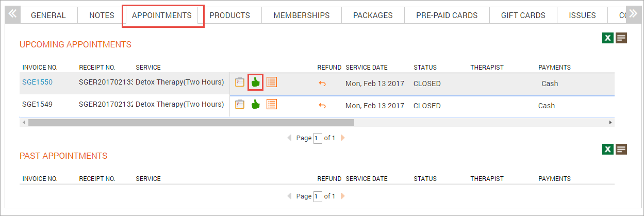
Task: Click refund arrow for SGE1549 appointment
Action: pyautogui.click(x=322, y=106)
